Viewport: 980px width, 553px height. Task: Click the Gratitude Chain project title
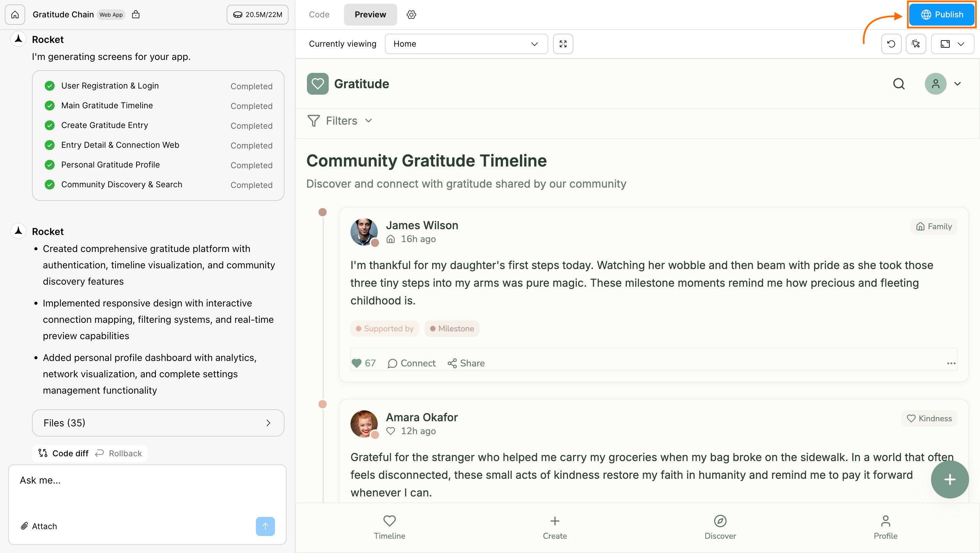pos(63,14)
